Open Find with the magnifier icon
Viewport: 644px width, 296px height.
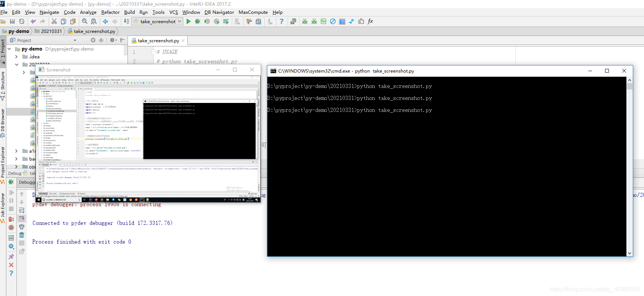(85, 21)
